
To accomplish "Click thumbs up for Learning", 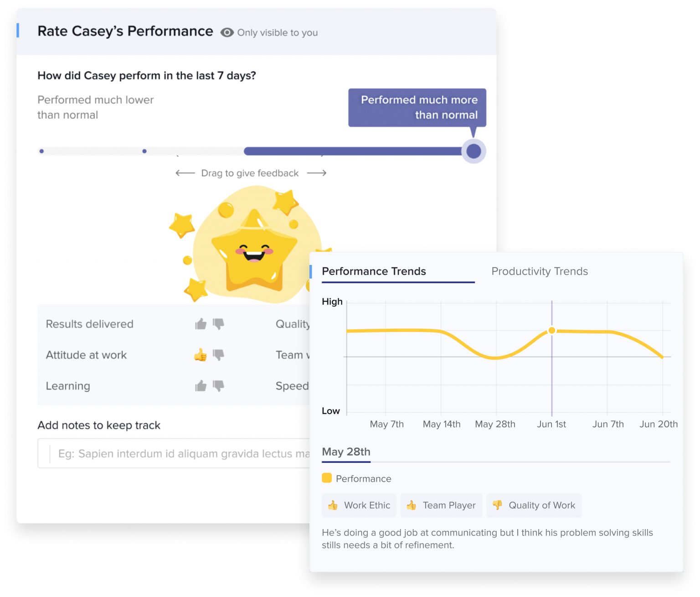I will coord(201,386).
